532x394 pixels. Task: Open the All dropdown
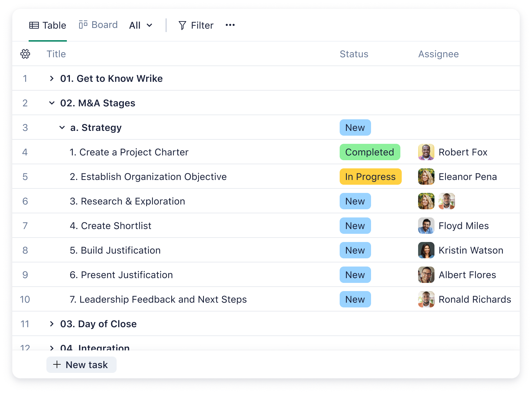pyautogui.click(x=141, y=25)
